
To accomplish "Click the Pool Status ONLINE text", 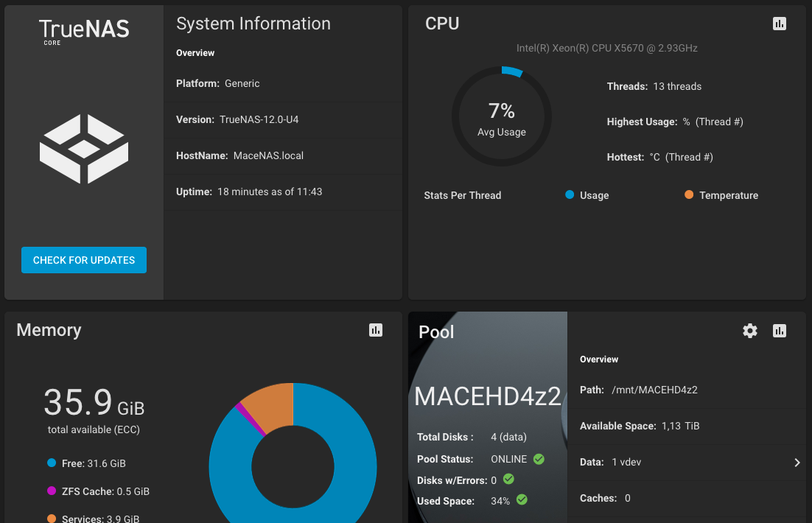I will (x=509, y=460).
